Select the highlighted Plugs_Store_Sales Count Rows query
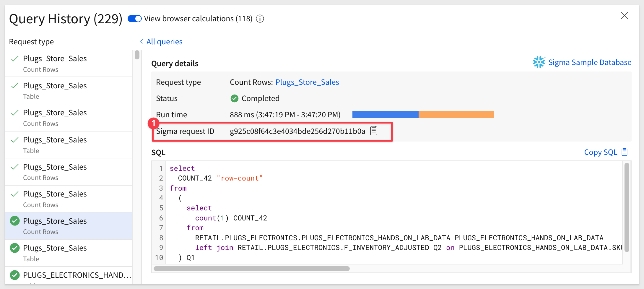Viewport: 644px width, 289px height. tap(69, 226)
